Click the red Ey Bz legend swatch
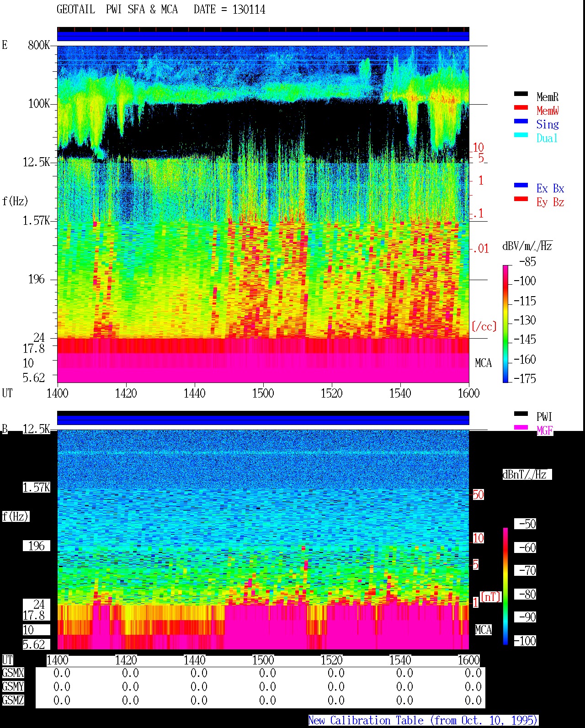The image size is (585, 728). [x=521, y=199]
